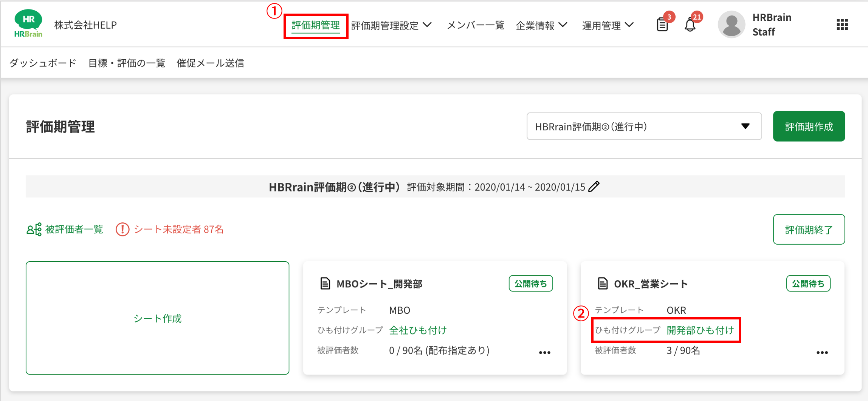Open the メンバー一覧 page
Image resolution: width=868 pixels, height=401 pixels.
(x=476, y=25)
